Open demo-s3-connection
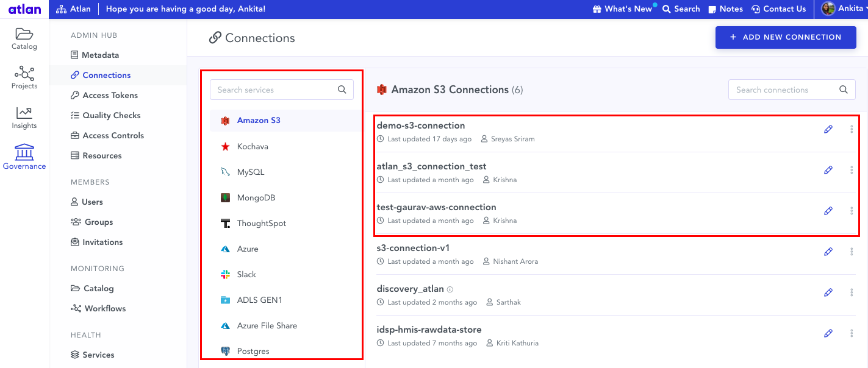The width and height of the screenshot is (868, 368). click(x=421, y=126)
